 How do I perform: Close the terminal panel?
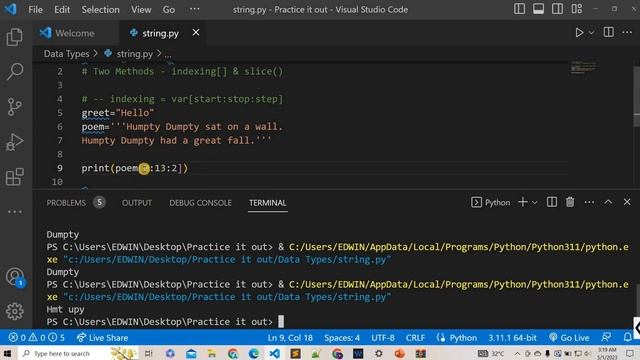tap(627, 202)
